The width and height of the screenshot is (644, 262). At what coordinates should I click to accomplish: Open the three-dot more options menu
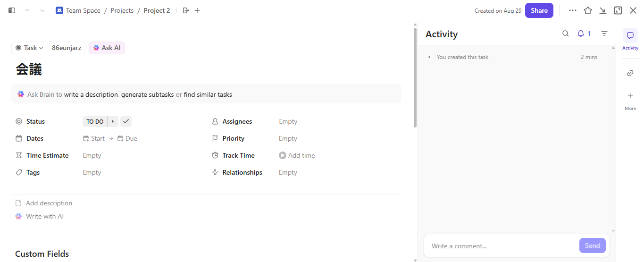coord(573,10)
